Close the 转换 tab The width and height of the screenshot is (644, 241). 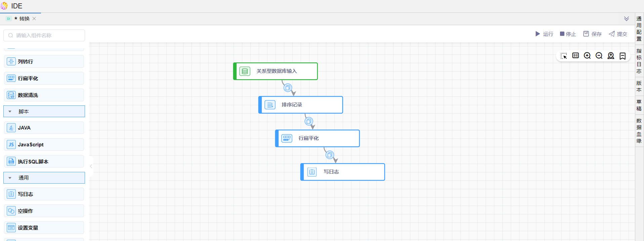click(34, 19)
